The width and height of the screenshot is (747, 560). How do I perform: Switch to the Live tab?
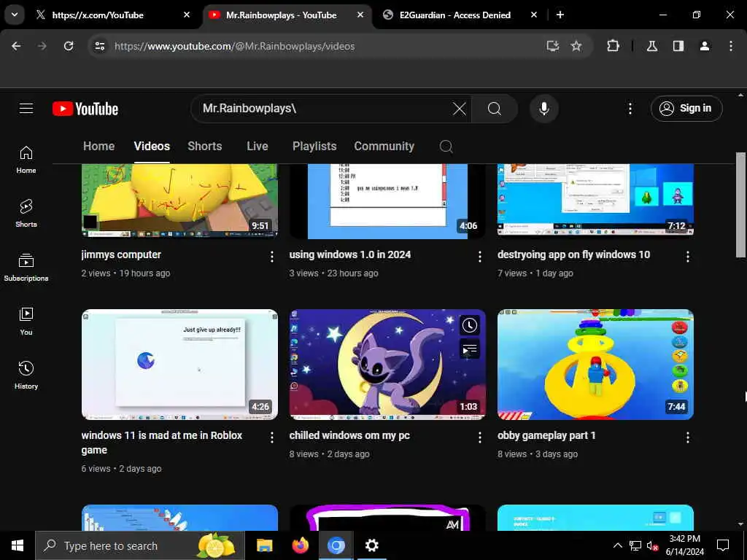point(258,146)
